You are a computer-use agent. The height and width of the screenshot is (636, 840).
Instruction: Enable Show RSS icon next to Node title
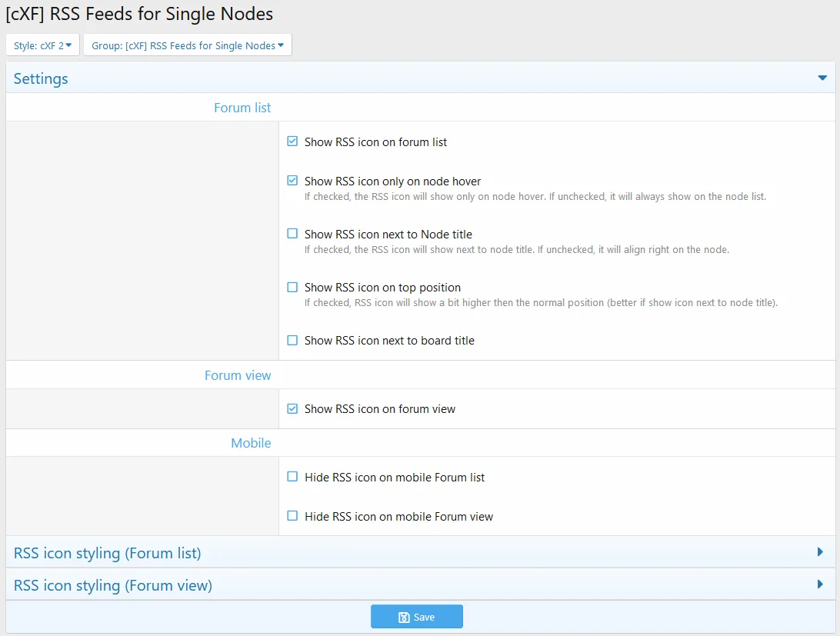pos(292,234)
